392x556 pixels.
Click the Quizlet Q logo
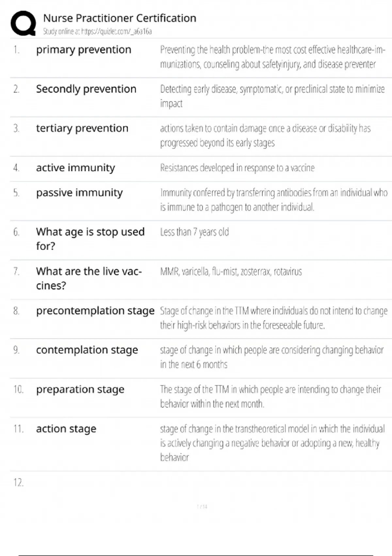[23, 23]
